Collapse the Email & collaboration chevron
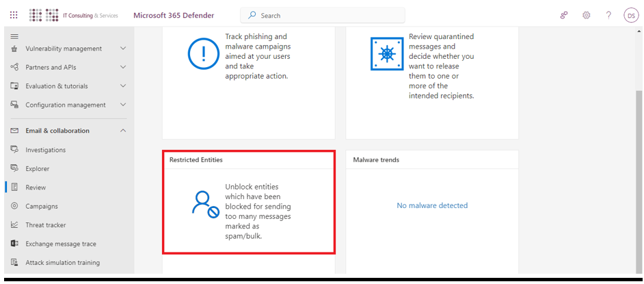The height and width of the screenshot is (284, 644). coord(123,131)
